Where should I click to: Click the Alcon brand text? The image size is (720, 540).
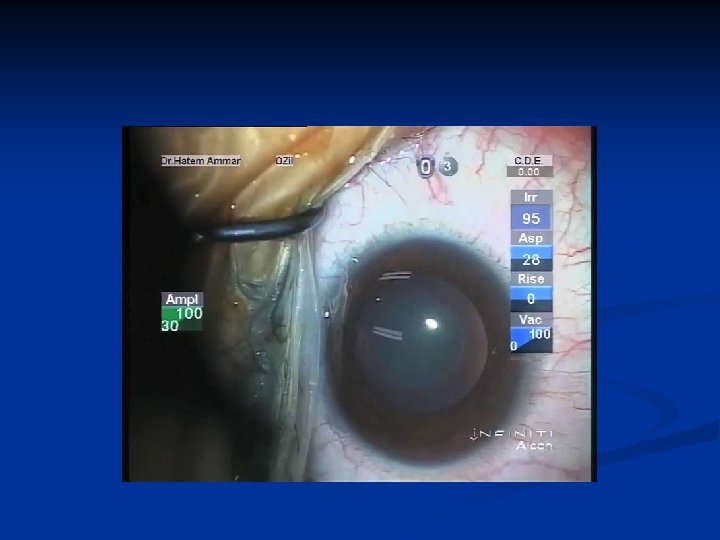(x=534, y=445)
